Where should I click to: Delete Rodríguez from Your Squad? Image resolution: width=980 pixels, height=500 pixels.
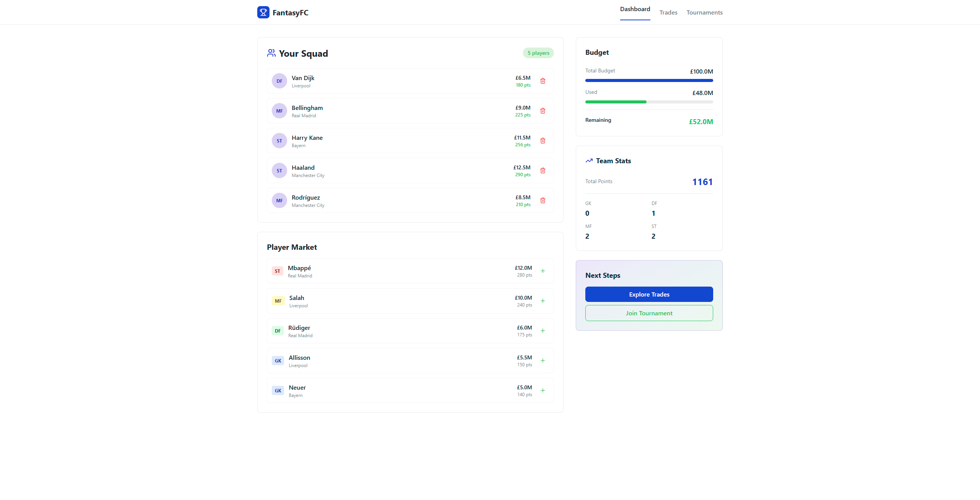click(x=542, y=200)
